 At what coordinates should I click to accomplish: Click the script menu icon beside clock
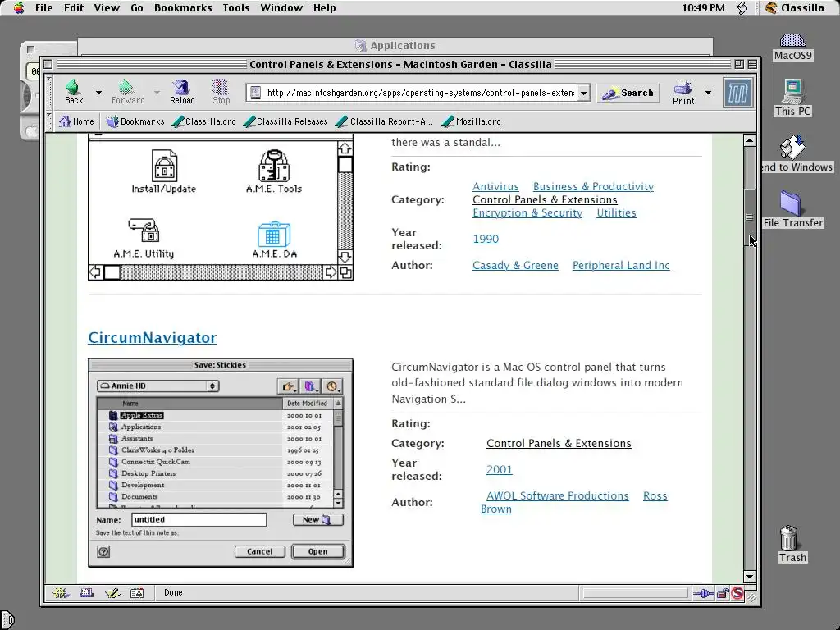click(742, 7)
